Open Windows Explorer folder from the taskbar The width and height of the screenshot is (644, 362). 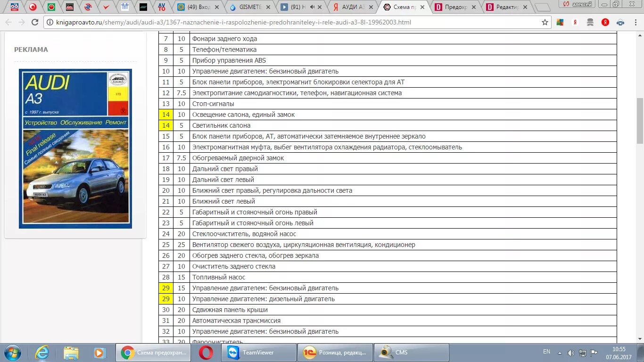[71, 353]
